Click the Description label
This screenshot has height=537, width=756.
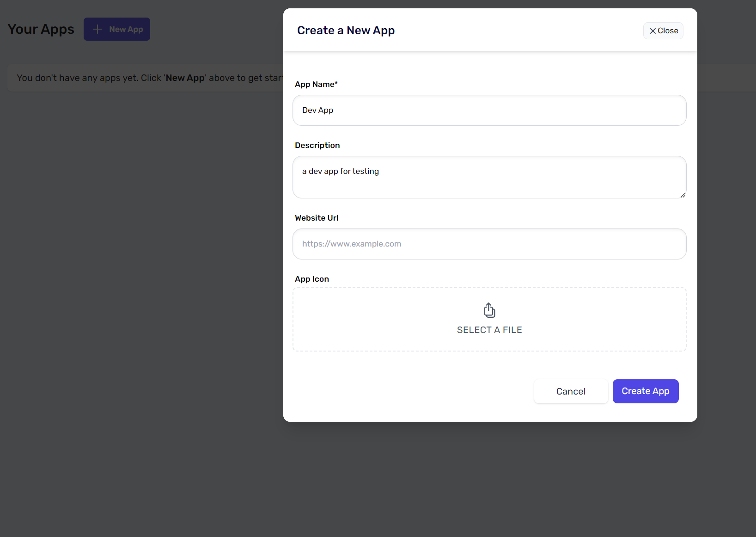point(317,145)
